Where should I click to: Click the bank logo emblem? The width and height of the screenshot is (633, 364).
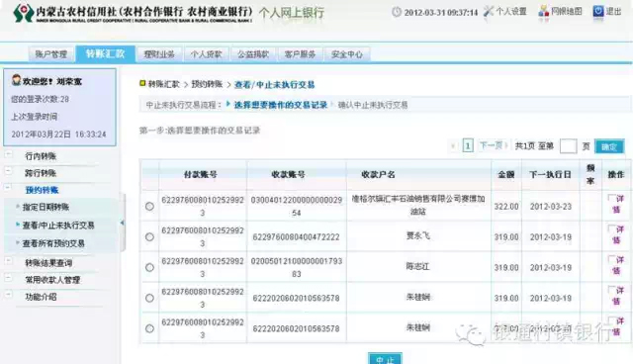coord(23,13)
